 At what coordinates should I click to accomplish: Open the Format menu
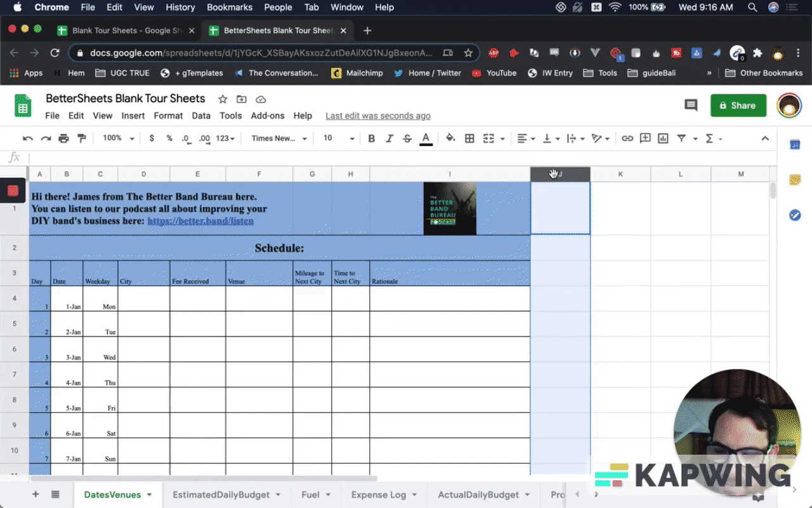click(168, 116)
